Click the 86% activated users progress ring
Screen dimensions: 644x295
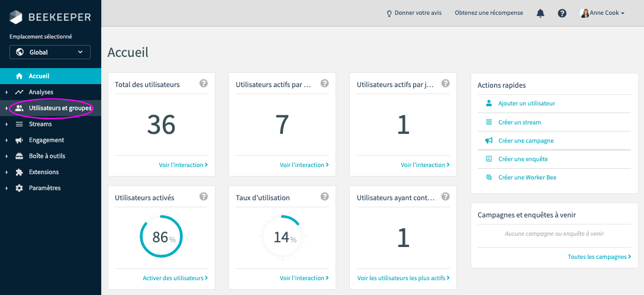click(x=161, y=237)
